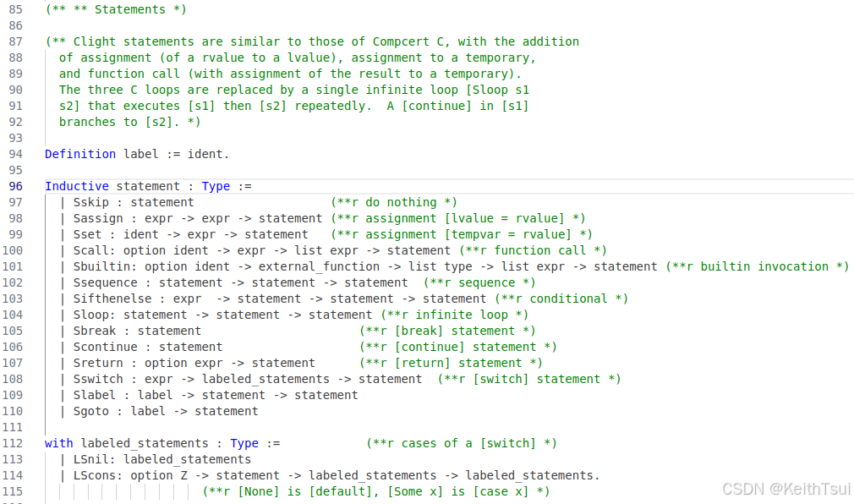854x504 pixels.
Task: Click the Sgoto constructor on line 110
Action: (89, 411)
